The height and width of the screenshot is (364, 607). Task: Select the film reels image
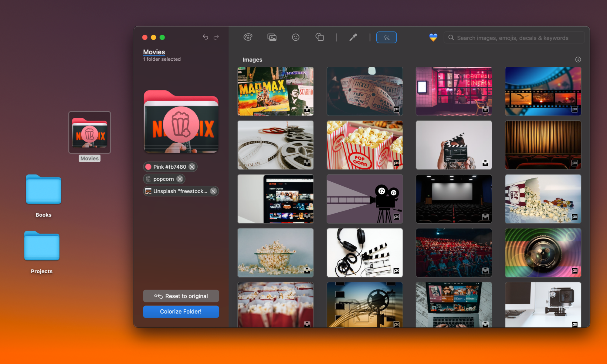click(x=275, y=145)
